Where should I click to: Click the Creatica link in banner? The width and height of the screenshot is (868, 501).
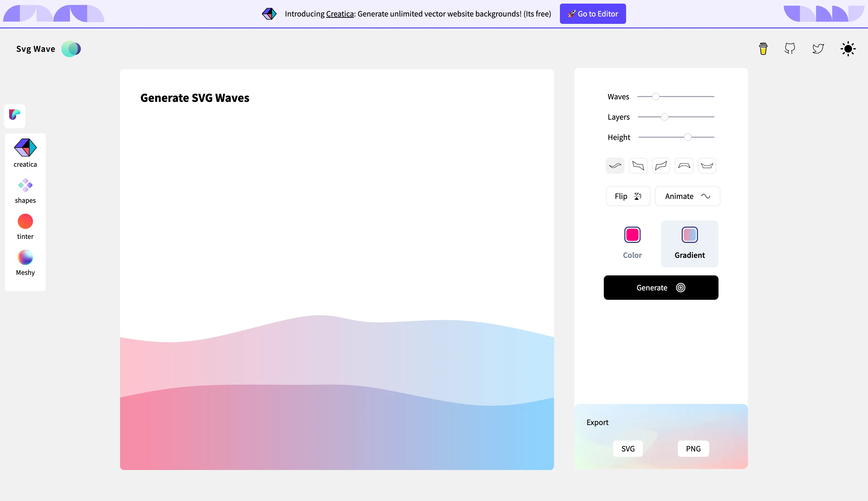[x=340, y=14]
